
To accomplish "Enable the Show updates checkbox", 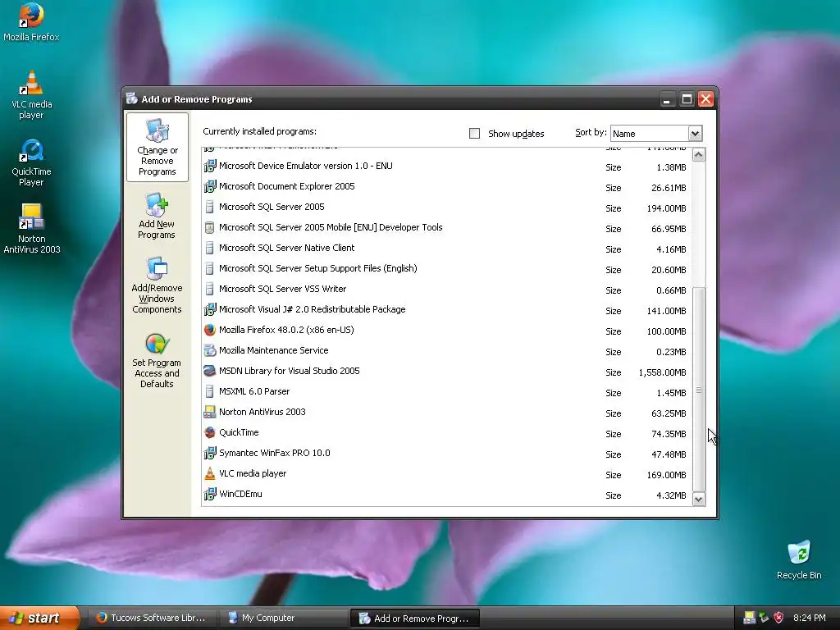I will tap(474, 134).
